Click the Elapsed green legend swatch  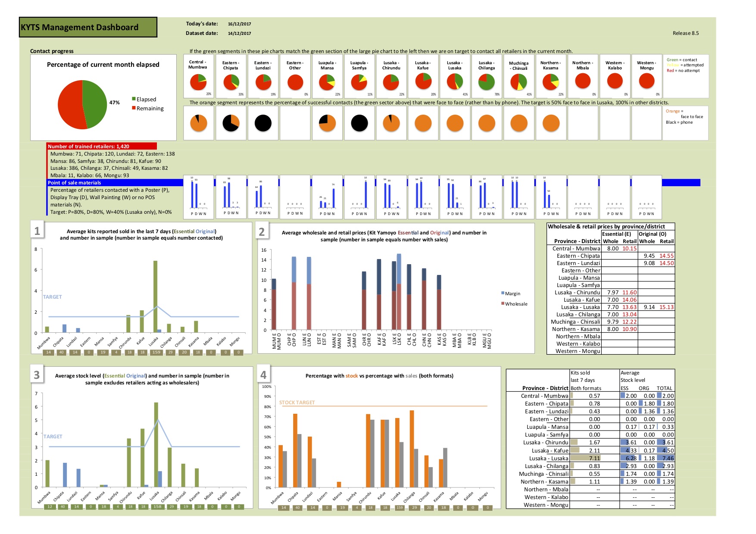pos(134,99)
